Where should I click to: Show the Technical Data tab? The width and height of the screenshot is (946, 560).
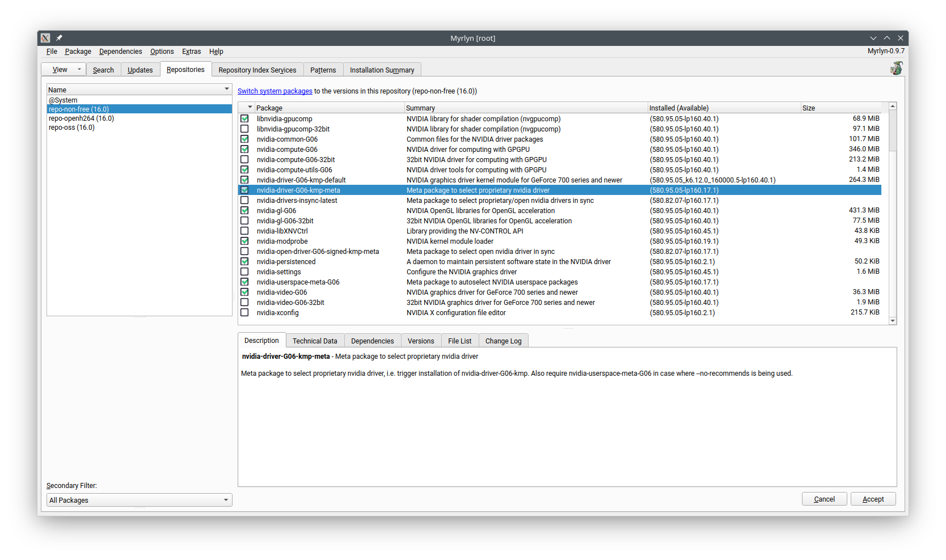[x=315, y=341]
